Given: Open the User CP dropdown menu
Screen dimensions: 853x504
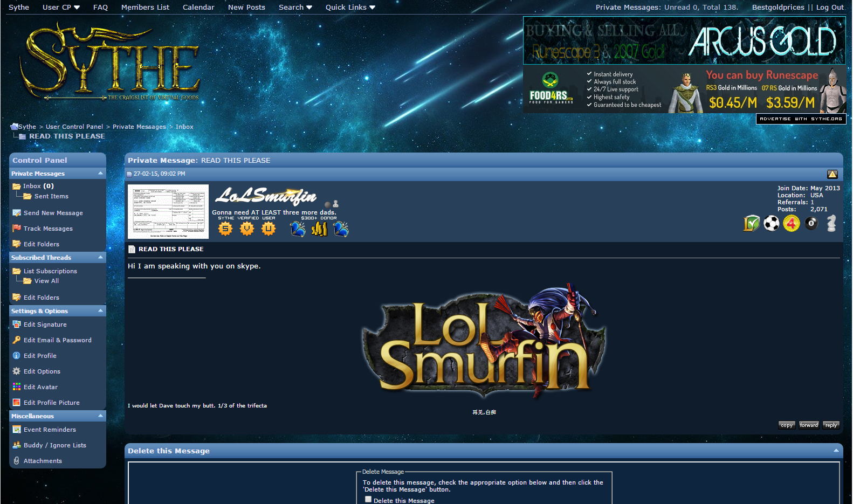Looking at the screenshot, I should (x=61, y=7).
